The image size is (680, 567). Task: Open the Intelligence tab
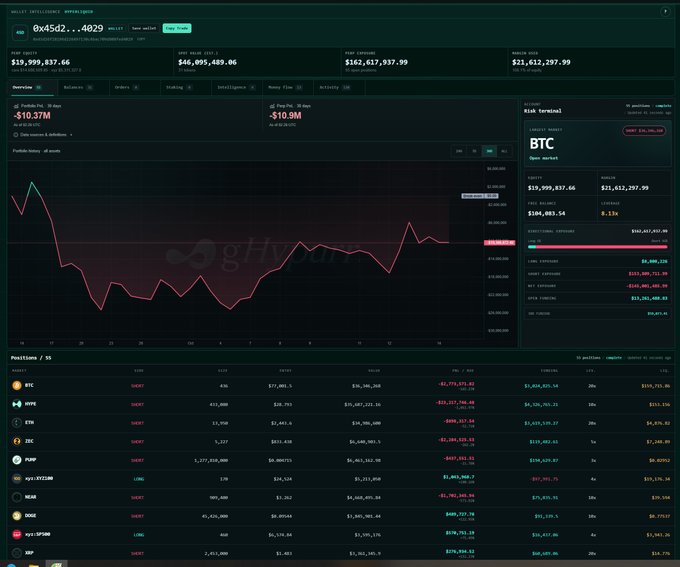pyautogui.click(x=236, y=87)
